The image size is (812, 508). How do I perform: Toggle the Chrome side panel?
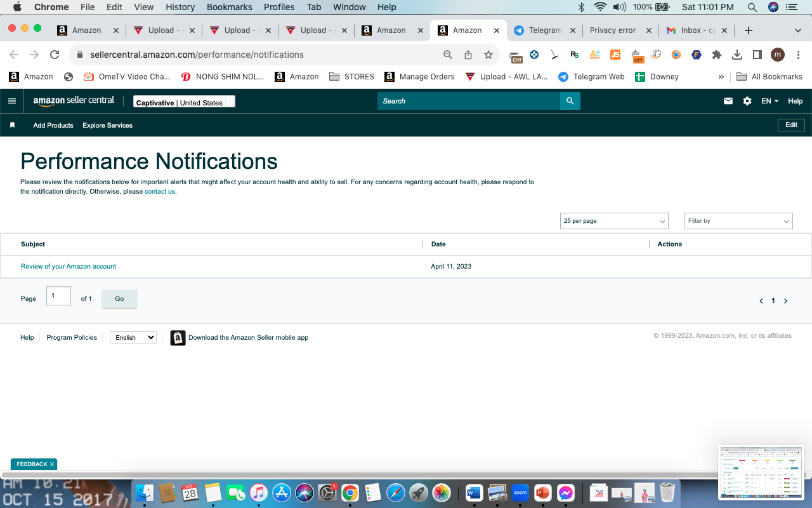pyautogui.click(x=757, y=55)
